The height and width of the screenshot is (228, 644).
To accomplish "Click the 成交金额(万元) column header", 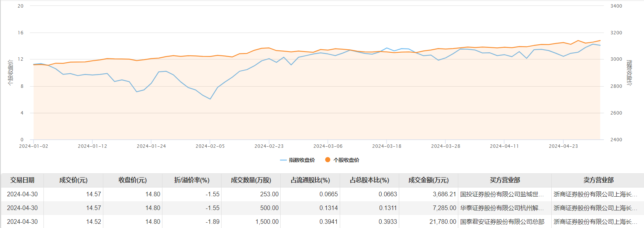I will click(x=429, y=180).
